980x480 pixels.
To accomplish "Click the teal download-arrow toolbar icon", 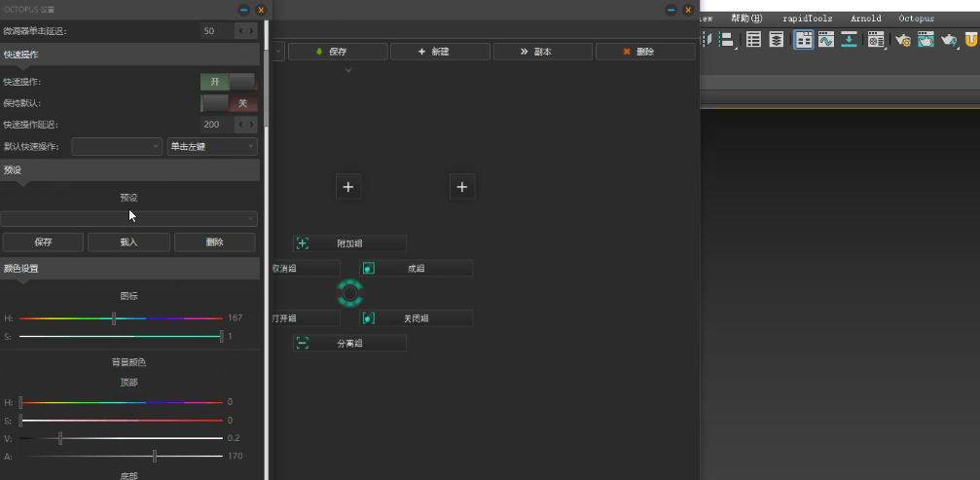I will (x=849, y=40).
